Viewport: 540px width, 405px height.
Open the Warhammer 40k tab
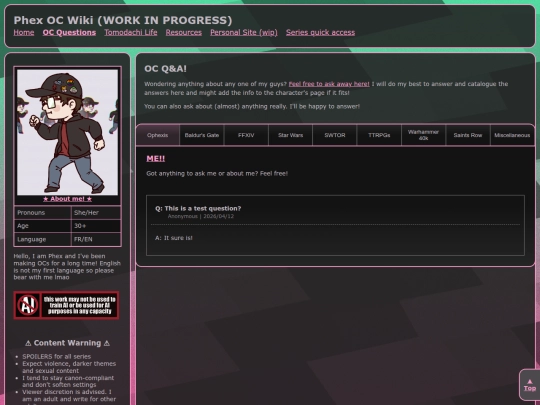(x=424, y=135)
